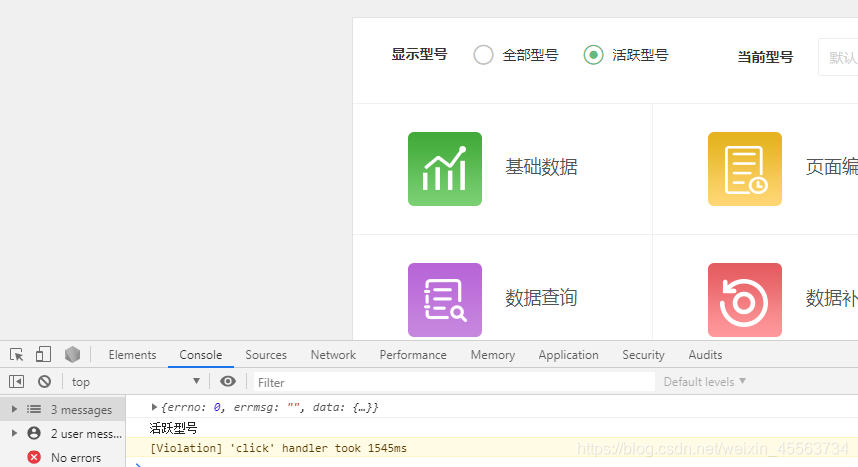This screenshot has height=467, width=858.
Task: Open the red data restore icon
Action: (745, 300)
